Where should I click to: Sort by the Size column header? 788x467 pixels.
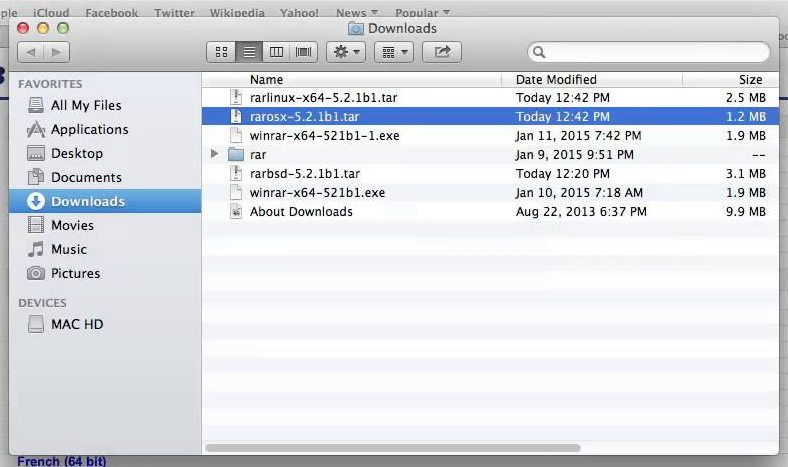tap(731, 79)
